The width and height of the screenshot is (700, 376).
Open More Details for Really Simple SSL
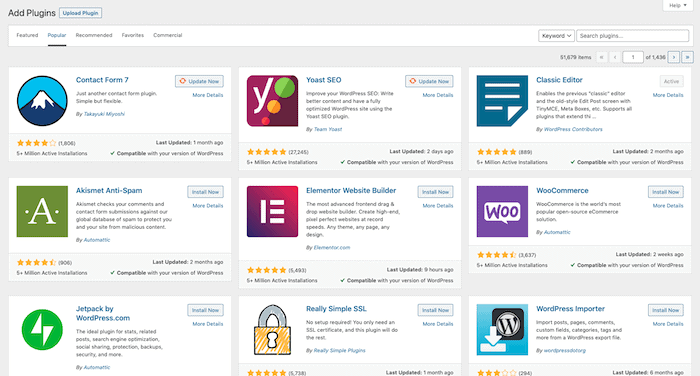tap(438, 324)
